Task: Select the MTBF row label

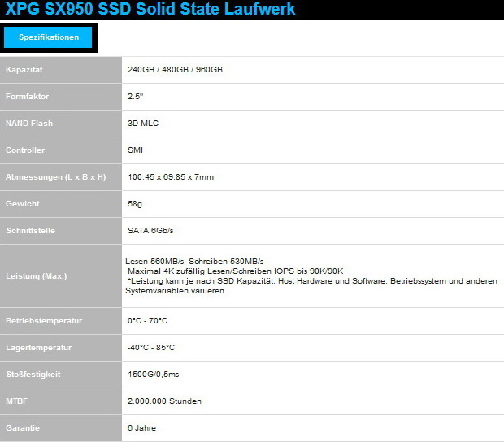Action: pos(17,401)
